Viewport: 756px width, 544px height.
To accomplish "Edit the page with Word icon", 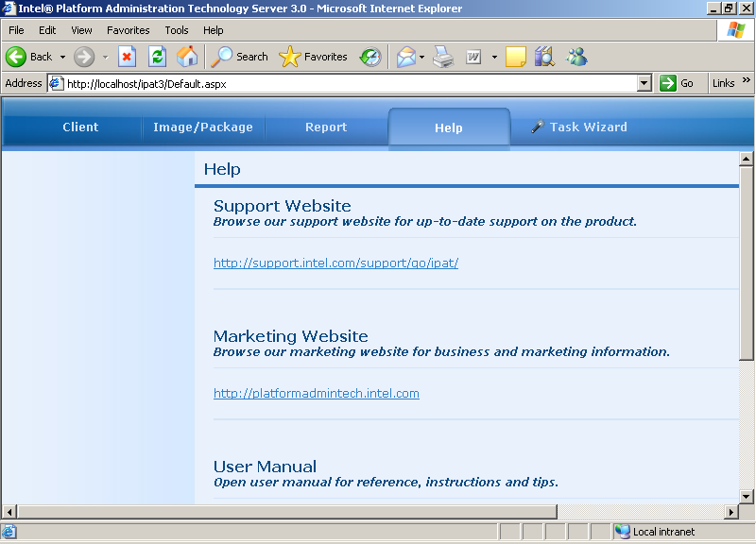I will [x=473, y=57].
